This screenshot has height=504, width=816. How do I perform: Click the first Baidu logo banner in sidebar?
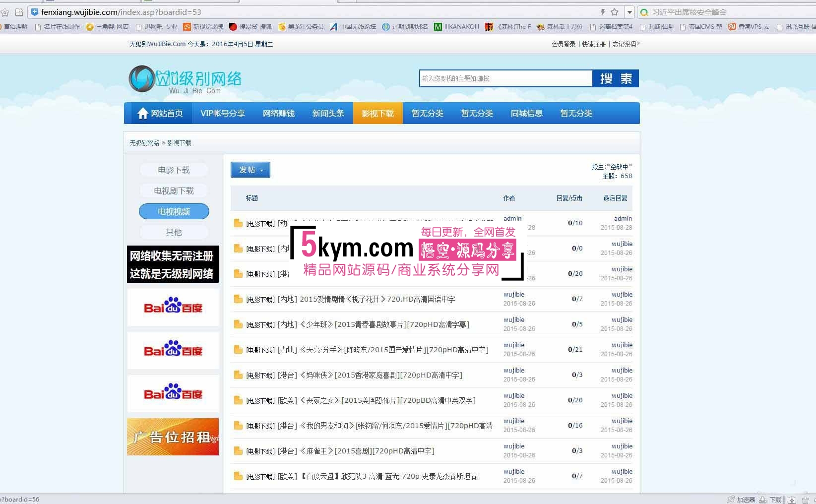click(x=173, y=308)
